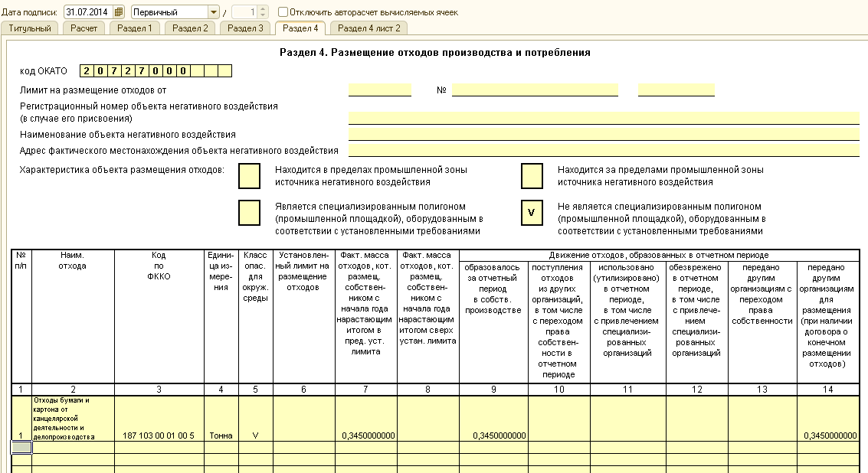Click the waste limit number '№' field
The image size is (868, 473).
pyautogui.click(x=535, y=90)
